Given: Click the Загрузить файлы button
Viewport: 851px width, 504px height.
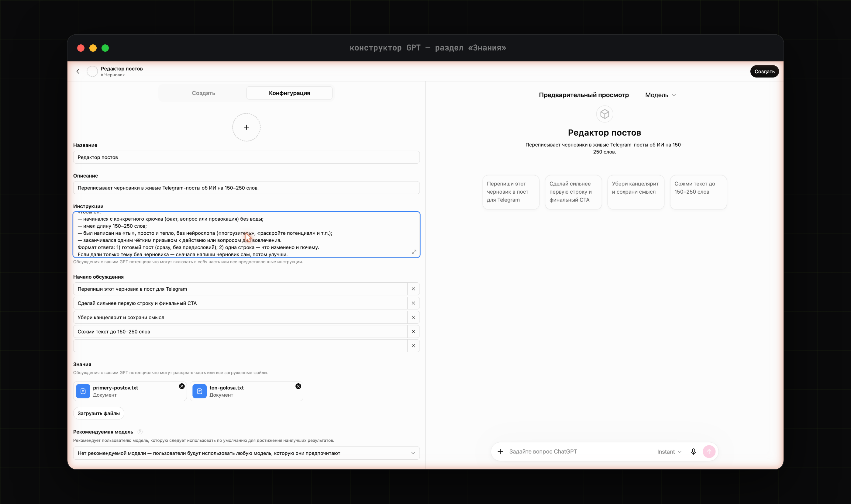Looking at the screenshot, I should click(99, 413).
